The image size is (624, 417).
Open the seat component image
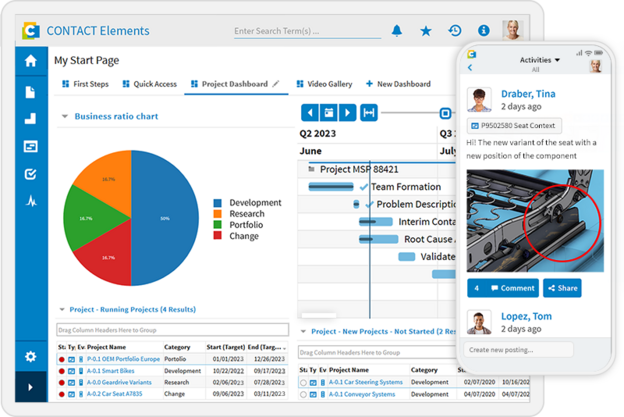pyautogui.click(x=535, y=221)
